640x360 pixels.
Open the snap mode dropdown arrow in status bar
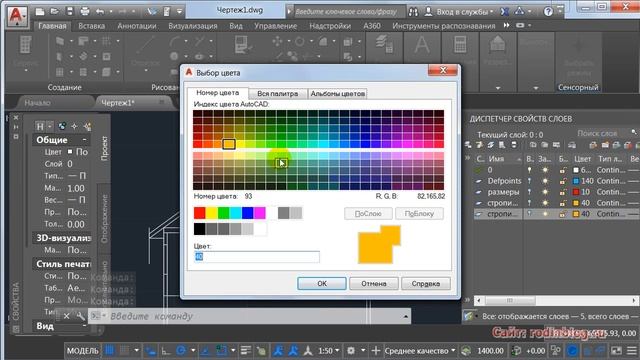click(x=136, y=351)
